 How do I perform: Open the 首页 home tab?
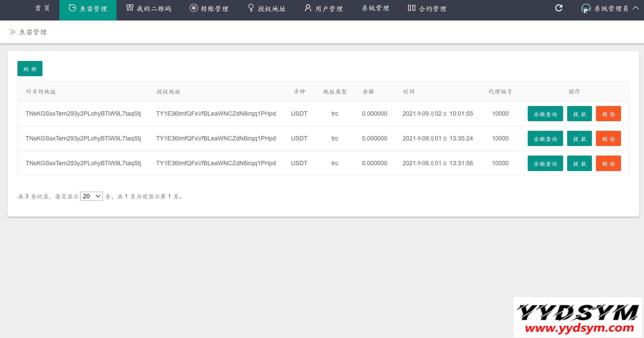click(42, 8)
